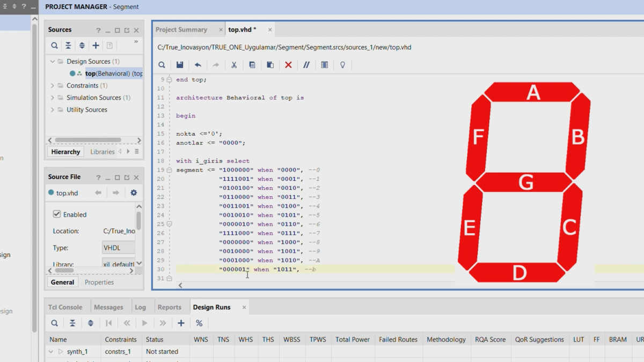Screen dimensions: 644x362
Task: Add sources with plus icon in Sources panel
Action: point(96,46)
